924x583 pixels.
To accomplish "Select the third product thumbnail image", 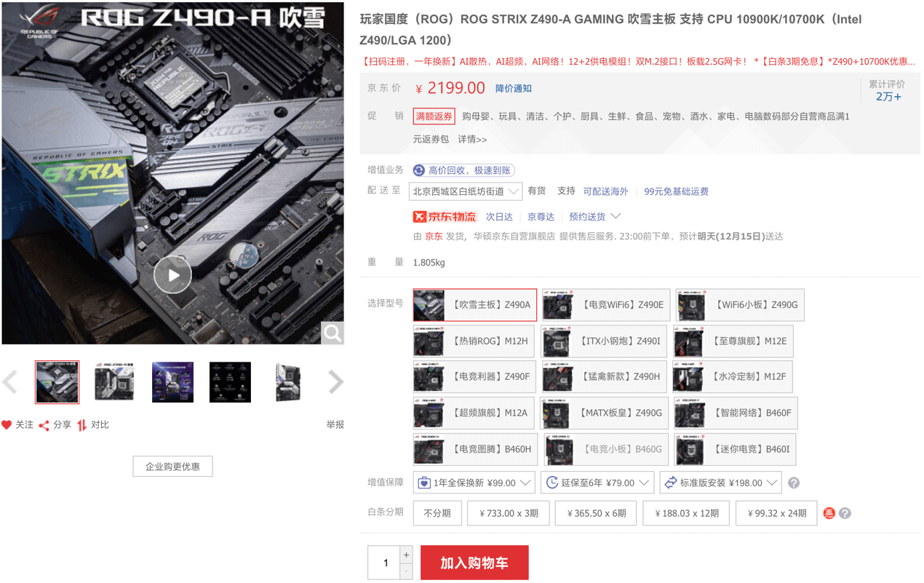I will (x=172, y=382).
